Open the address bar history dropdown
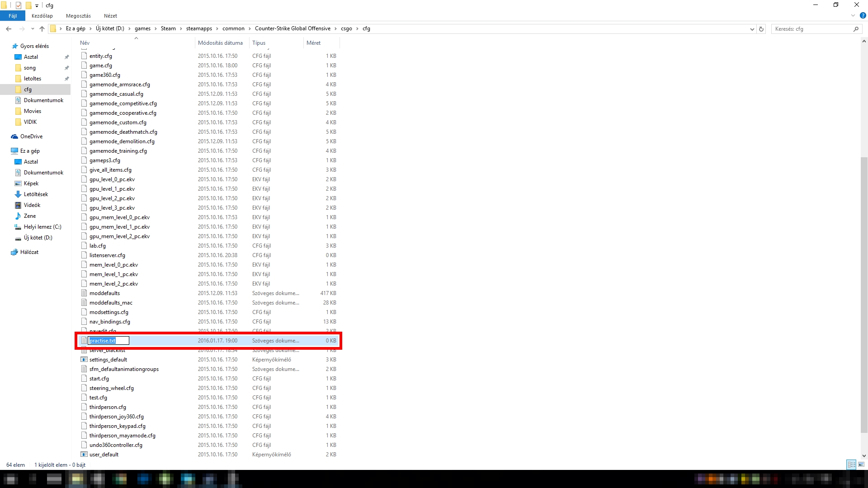This screenshot has width=868, height=488. [752, 29]
